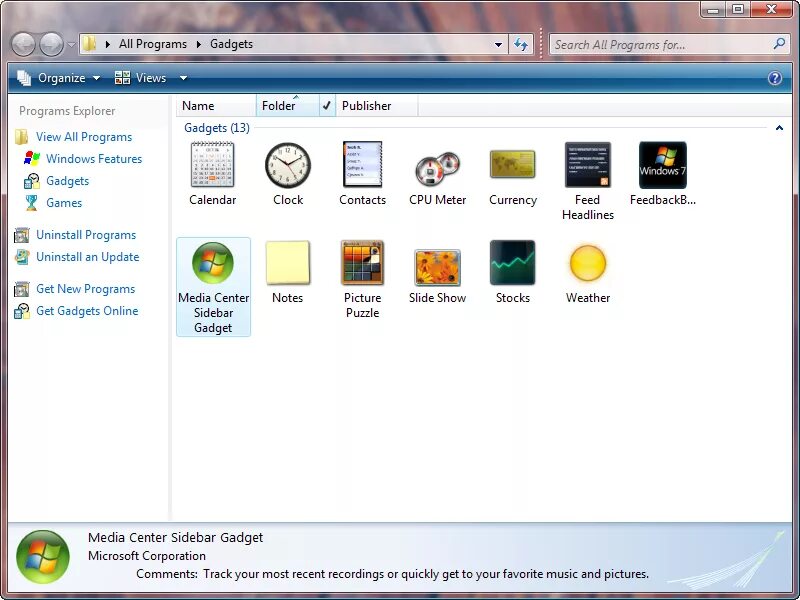This screenshot has height=600, width=800.
Task: Click Uninstall an Update link
Action: click(87, 257)
